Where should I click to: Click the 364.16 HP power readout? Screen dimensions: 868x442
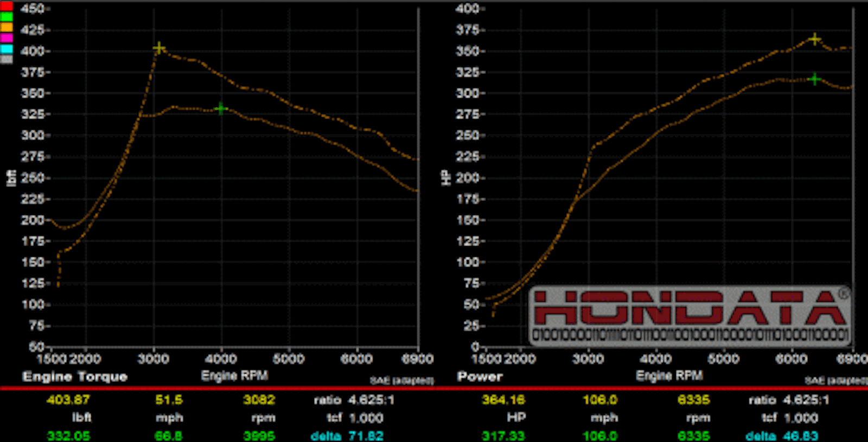(x=503, y=400)
